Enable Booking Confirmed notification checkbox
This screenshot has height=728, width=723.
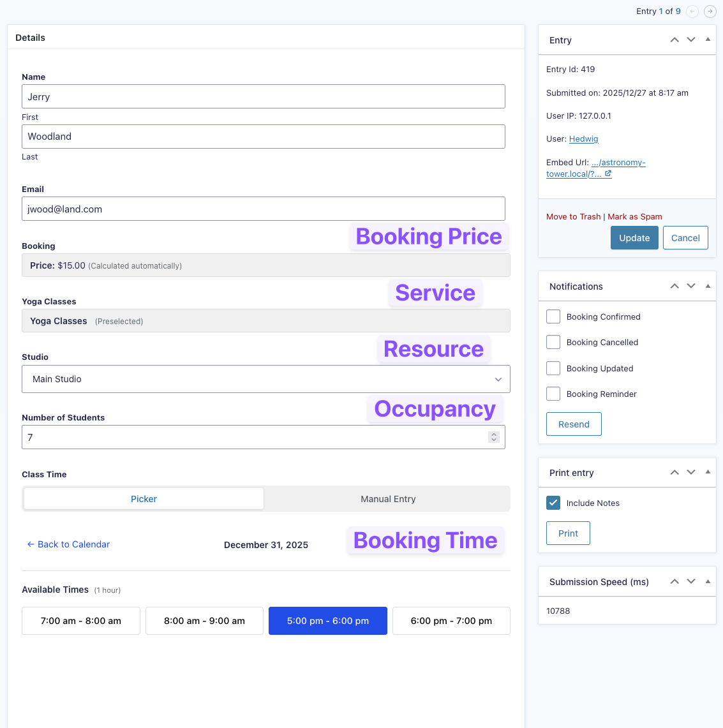(553, 316)
